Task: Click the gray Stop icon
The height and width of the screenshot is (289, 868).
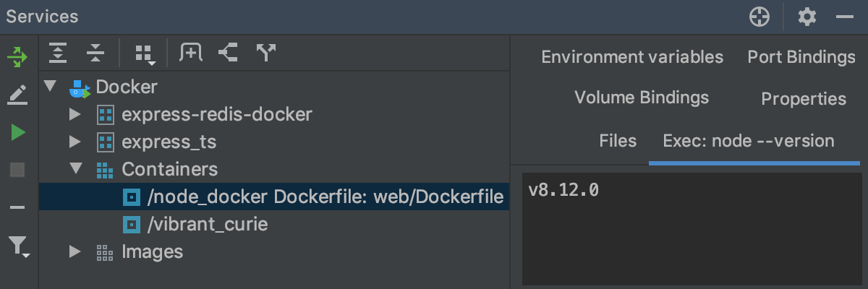Action: click(x=17, y=171)
